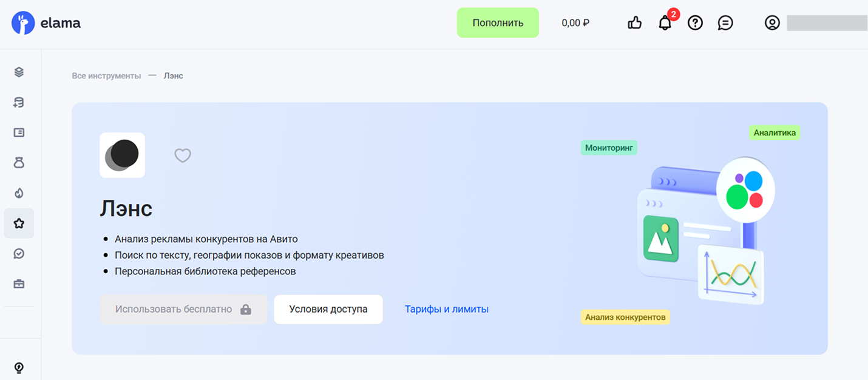Screen dimensions: 868x380
Task: Click the Лэнс breadcrumb item
Action: (173, 76)
